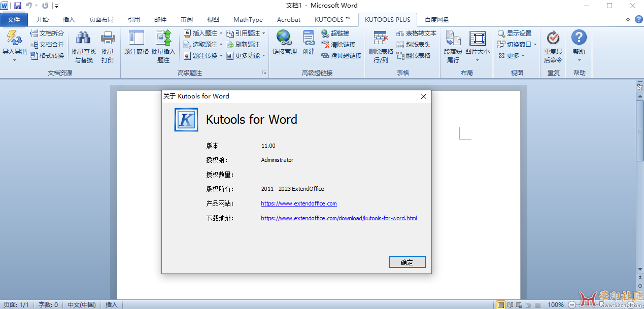The image size is (644, 309).
Task: Click 删除表格行/列 delete table rows/columns
Action: click(x=381, y=47)
